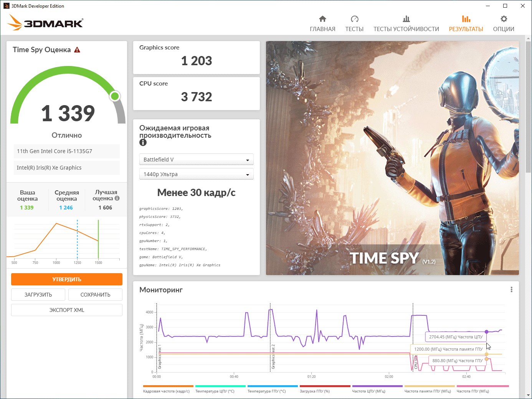
Task: Toggle the Кадровая частота (кадр/с) legend series
Action: pos(168,389)
